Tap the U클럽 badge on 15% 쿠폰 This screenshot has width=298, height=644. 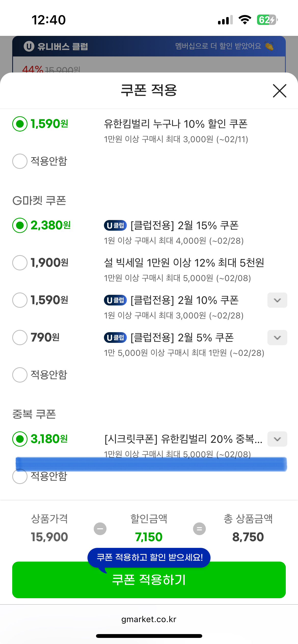[115, 225]
